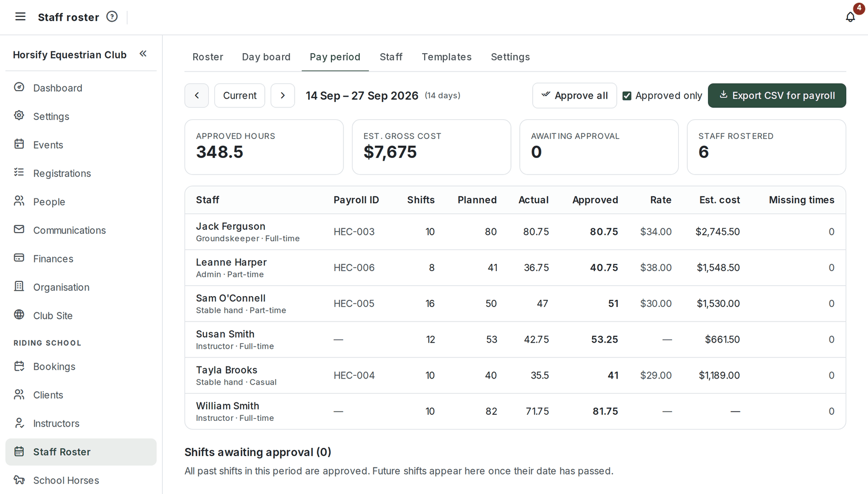868x494 pixels.
Task: Toggle the Approved only checkbox
Action: tap(627, 96)
